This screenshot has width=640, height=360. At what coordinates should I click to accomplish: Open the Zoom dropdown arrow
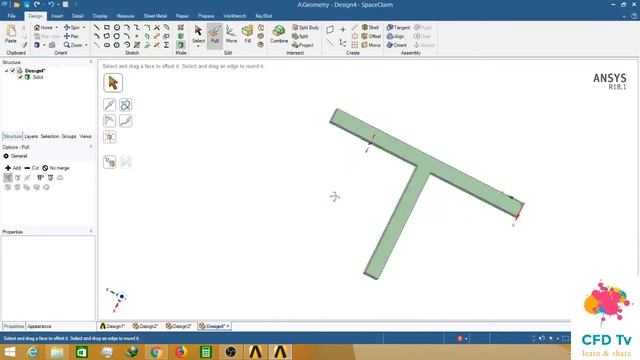click(x=86, y=45)
